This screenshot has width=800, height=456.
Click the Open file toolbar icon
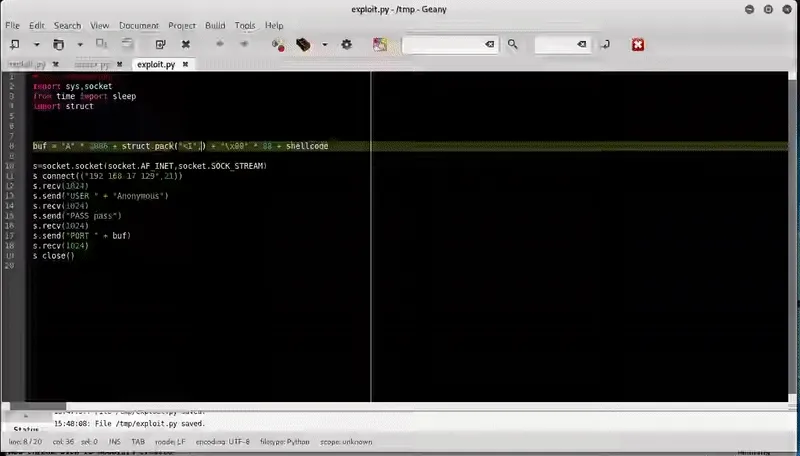tap(58, 44)
